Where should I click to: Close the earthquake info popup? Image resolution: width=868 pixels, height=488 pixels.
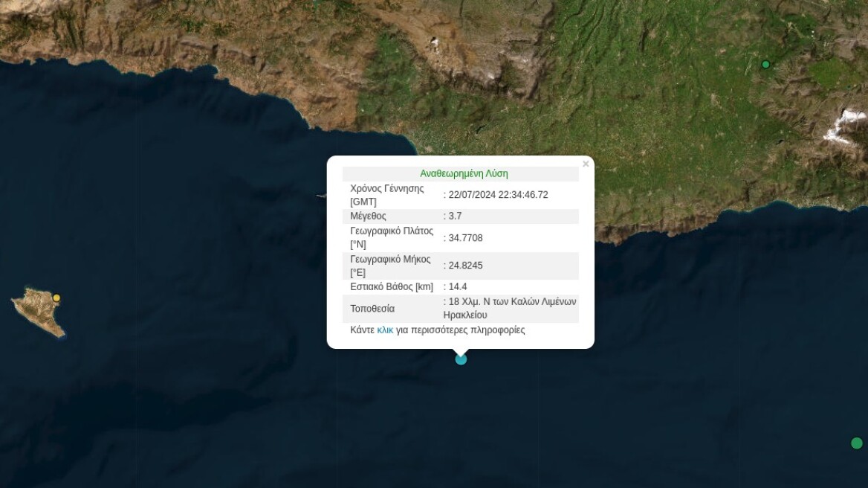click(x=586, y=164)
